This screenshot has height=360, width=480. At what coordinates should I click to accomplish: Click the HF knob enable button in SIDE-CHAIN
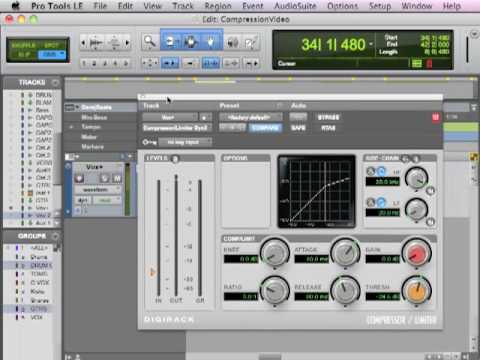point(430,191)
